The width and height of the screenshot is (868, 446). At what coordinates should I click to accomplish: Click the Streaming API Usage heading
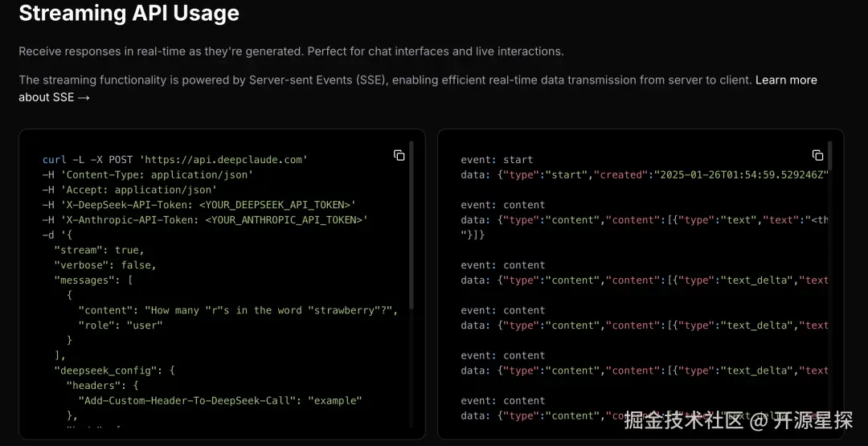[129, 14]
